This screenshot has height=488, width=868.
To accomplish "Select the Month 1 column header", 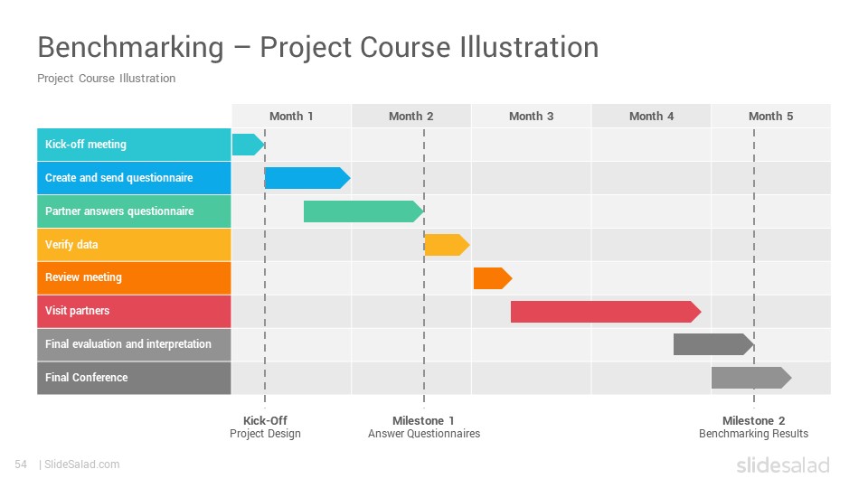I will [291, 117].
